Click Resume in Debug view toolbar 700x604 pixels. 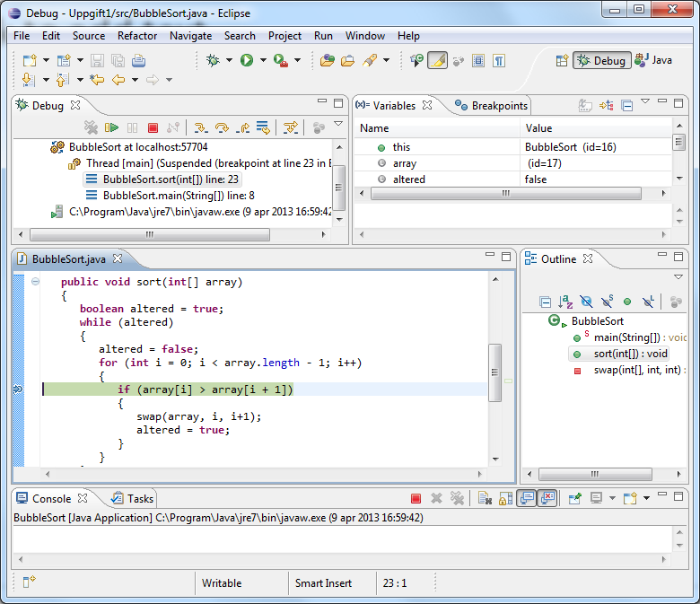pyautogui.click(x=111, y=128)
